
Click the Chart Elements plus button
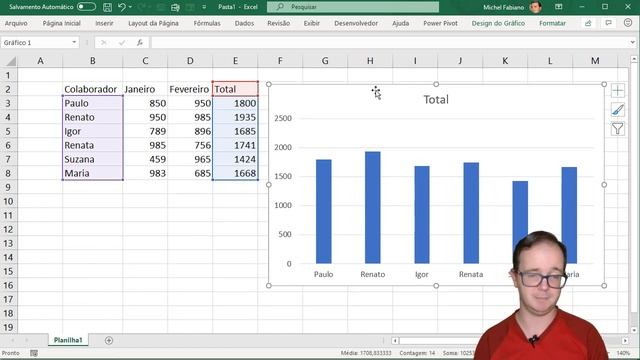point(618,91)
